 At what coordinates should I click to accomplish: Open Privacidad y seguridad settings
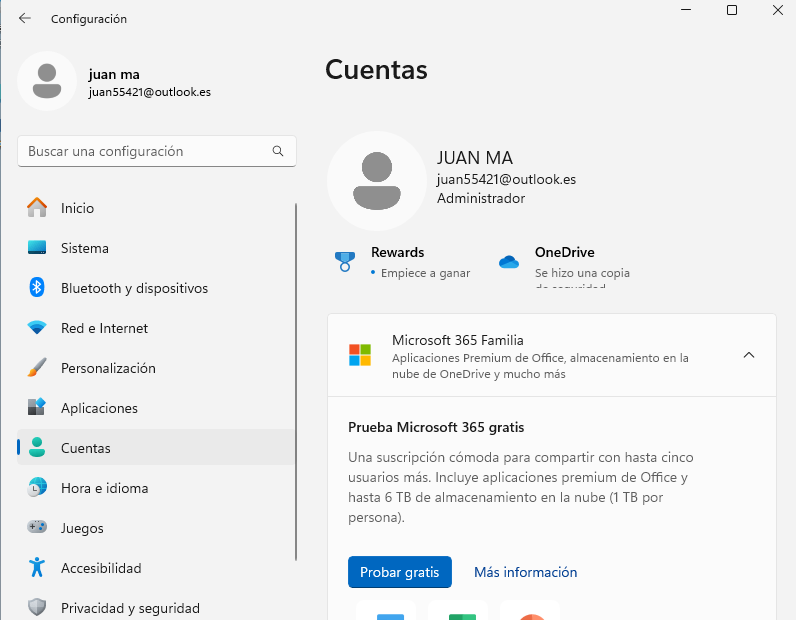click(156, 607)
